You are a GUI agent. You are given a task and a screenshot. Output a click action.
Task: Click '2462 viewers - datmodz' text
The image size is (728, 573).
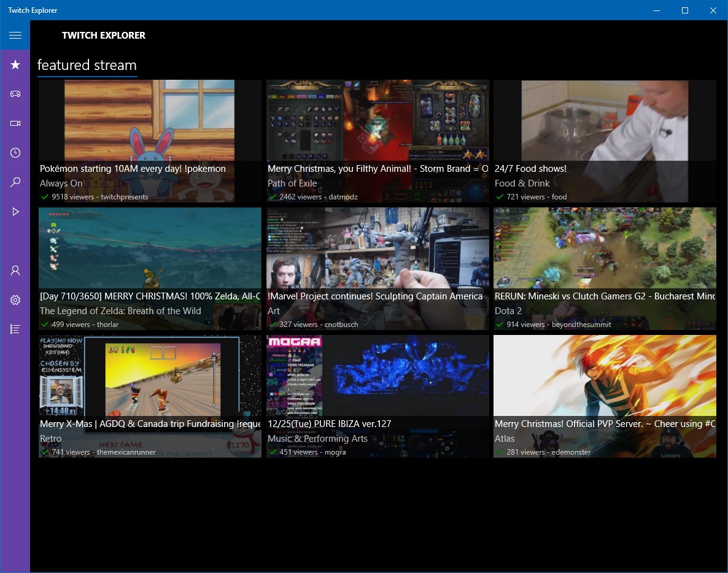[x=319, y=197]
